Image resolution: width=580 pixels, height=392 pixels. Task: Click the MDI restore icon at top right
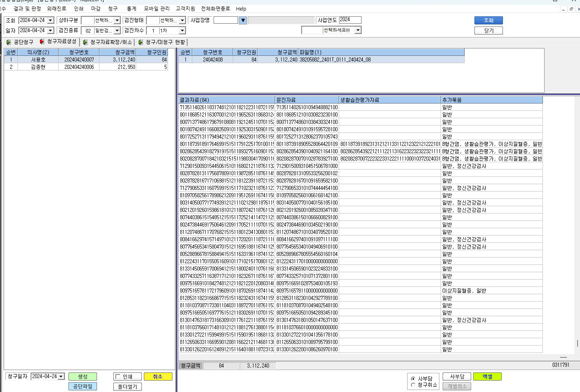click(571, 9)
